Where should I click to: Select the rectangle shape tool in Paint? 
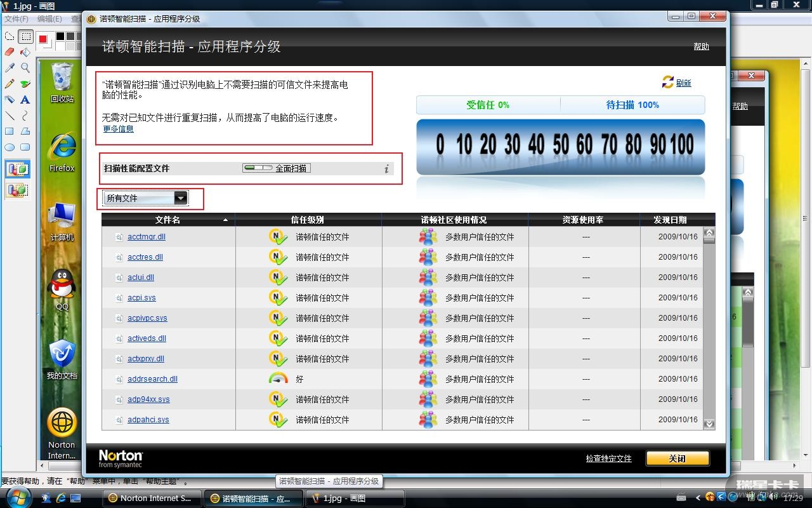tap(10, 131)
